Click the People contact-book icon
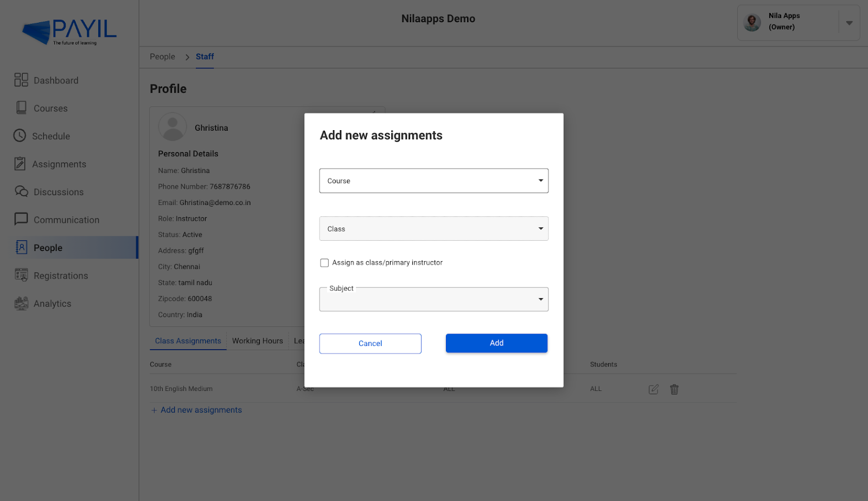868x501 pixels. (21, 247)
